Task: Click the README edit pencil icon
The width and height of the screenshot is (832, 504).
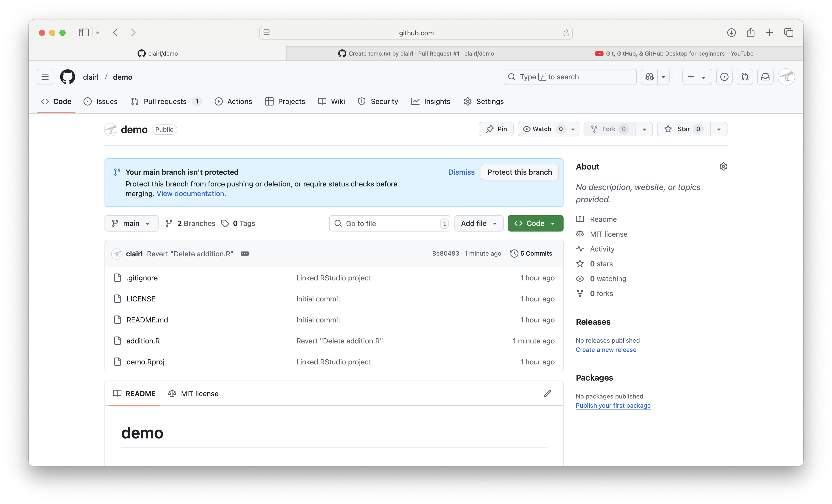Action: click(x=547, y=393)
